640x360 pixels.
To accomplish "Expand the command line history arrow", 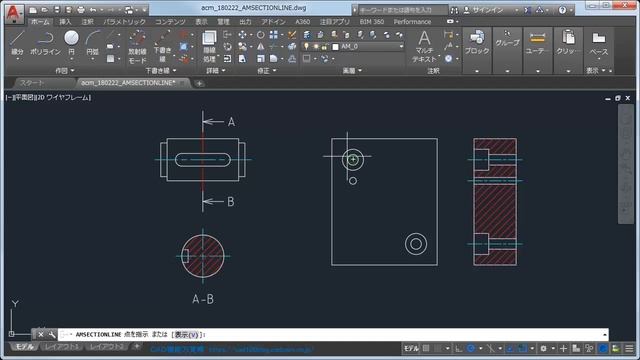I will click(604, 335).
